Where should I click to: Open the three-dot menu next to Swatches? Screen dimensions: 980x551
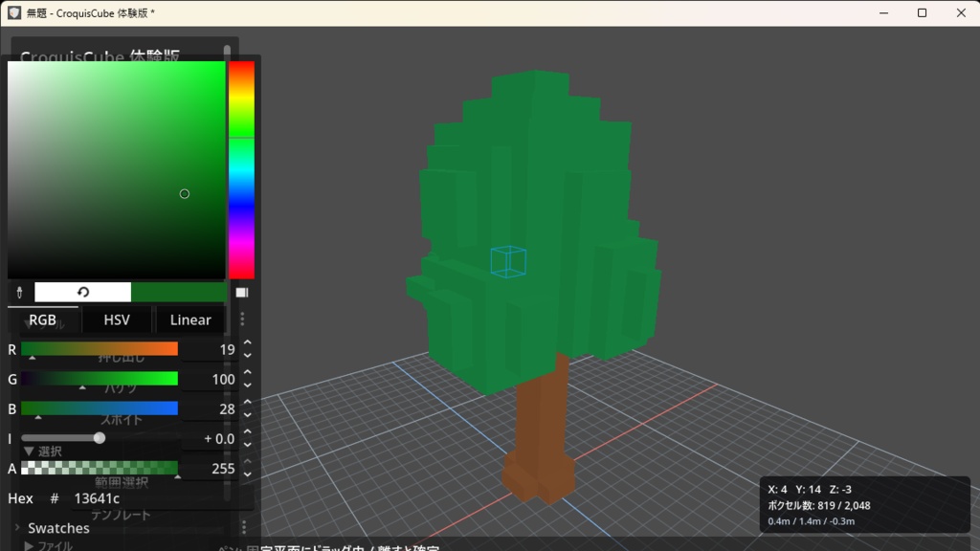tap(244, 528)
